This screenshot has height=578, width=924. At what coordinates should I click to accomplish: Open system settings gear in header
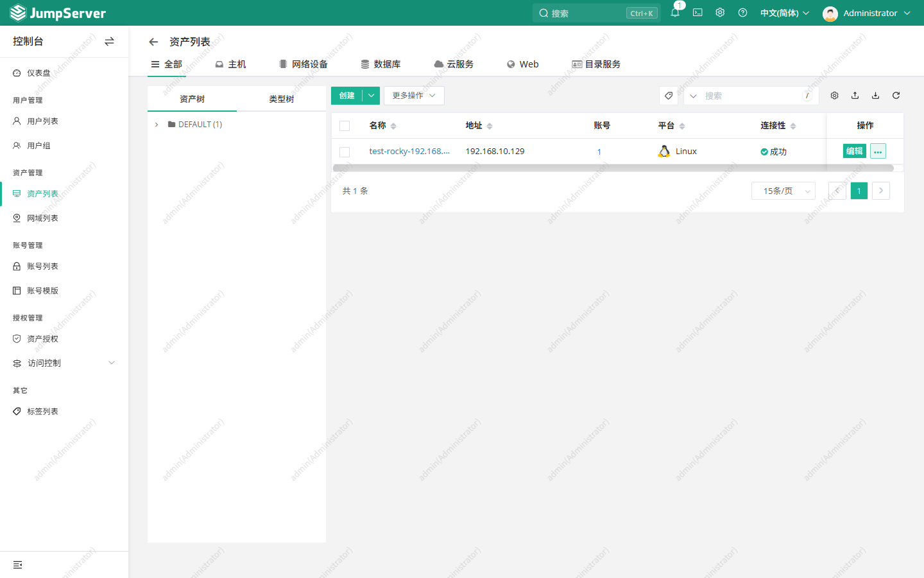[x=720, y=13]
